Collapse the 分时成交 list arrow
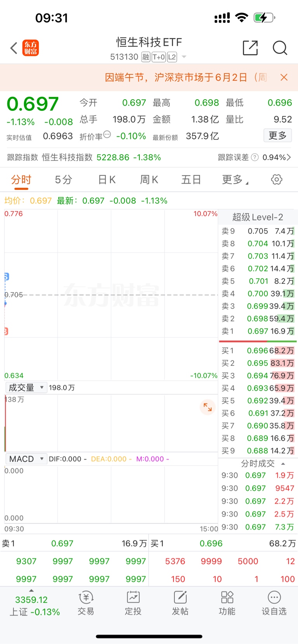 coord(283,464)
